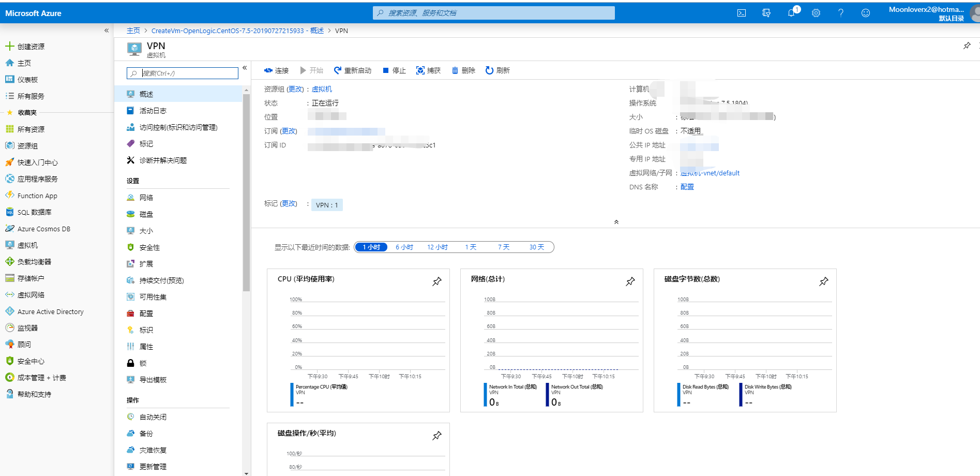The width and height of the screenshot is (980, 476).
Task: Open 导出模板 menu item
Action: (178, 380)
